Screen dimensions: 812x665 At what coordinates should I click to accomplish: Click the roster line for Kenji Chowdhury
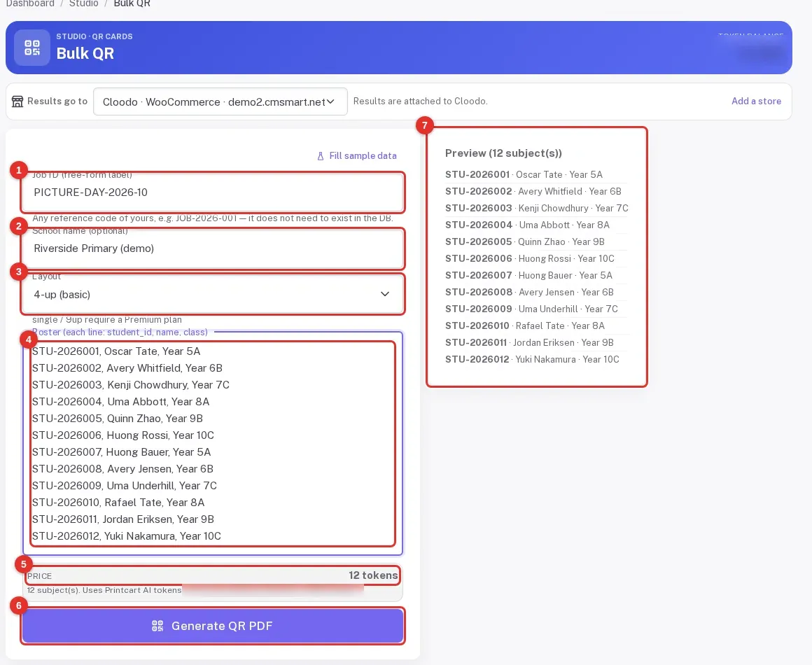click(x=130, y=385)
